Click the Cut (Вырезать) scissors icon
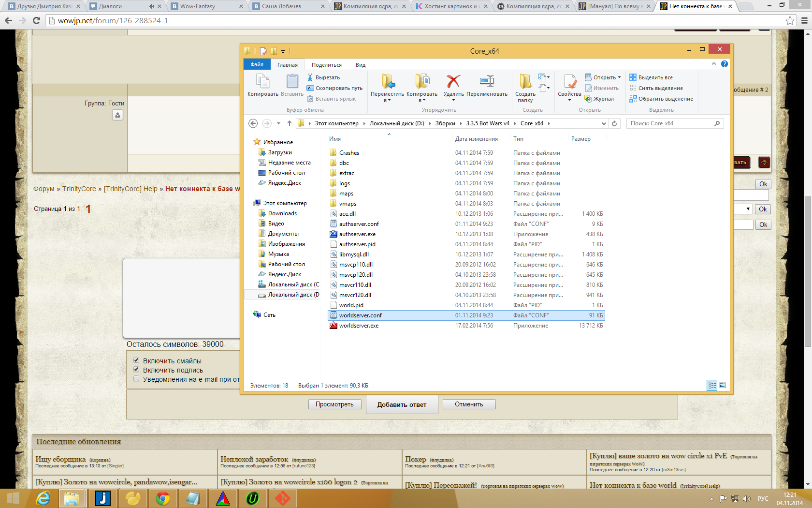 click(x=310, y=77)
